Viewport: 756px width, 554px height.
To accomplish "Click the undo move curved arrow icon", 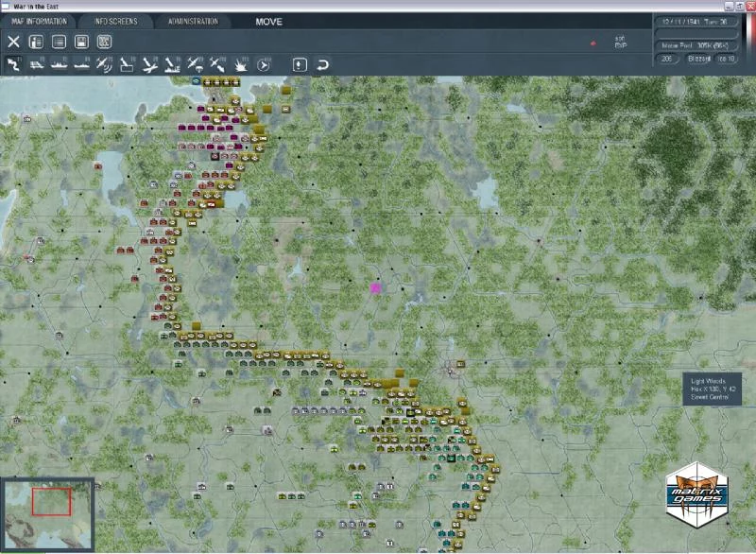I will click(322, 64).
